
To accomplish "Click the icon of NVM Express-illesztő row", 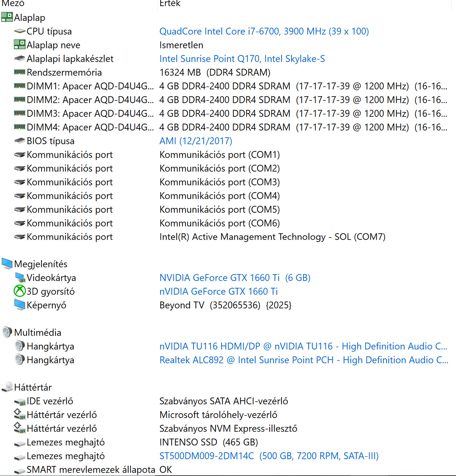I will 20,428.
